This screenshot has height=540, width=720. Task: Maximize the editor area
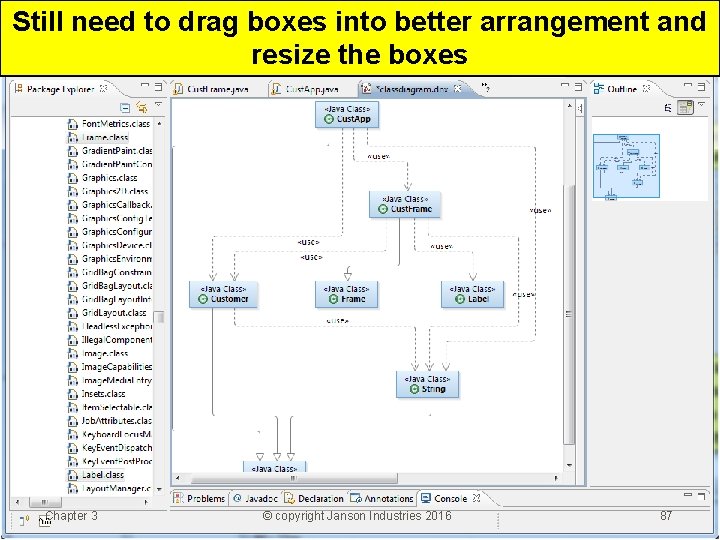579,86
